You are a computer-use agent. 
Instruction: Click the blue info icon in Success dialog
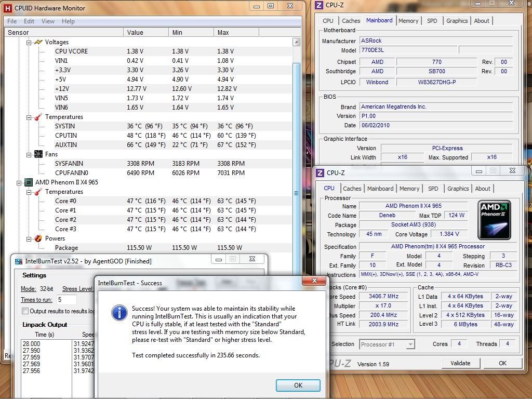[119, 312]
